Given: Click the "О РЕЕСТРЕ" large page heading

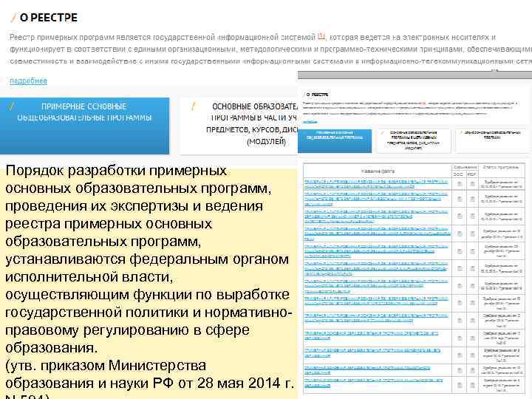Looking at the screenshot, I should pyautogui.click(x=49, y=18).
